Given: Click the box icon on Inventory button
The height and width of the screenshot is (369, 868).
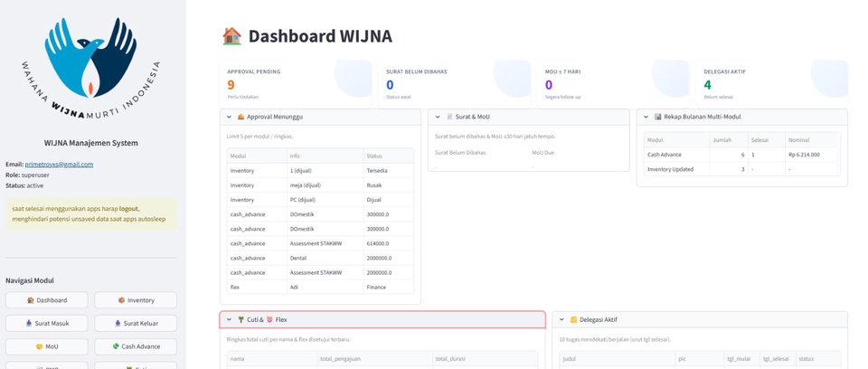Looking at the screenshot, I should (x=122, y=299).
